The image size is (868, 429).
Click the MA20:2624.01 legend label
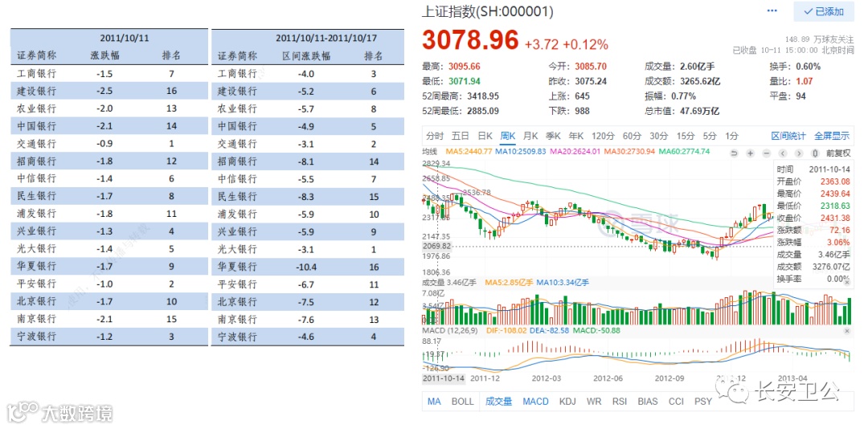575,151
